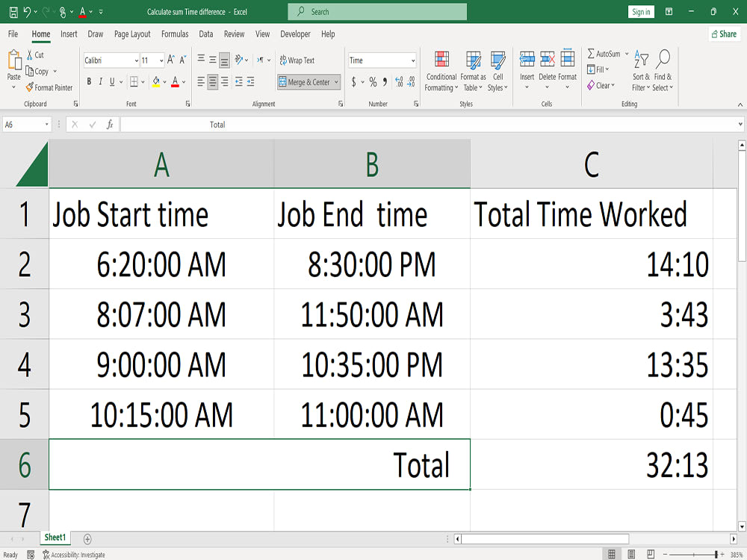Click the Copy icon

pyautogui.click(x=30, y=71)
